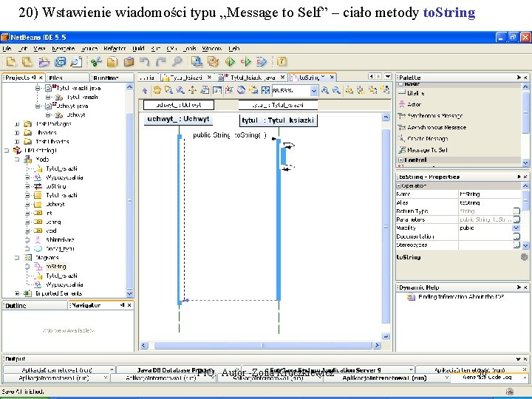This screenshot has height=399, width=532.
Task: Click the Name property value field
Action: [x=490, y=194]
